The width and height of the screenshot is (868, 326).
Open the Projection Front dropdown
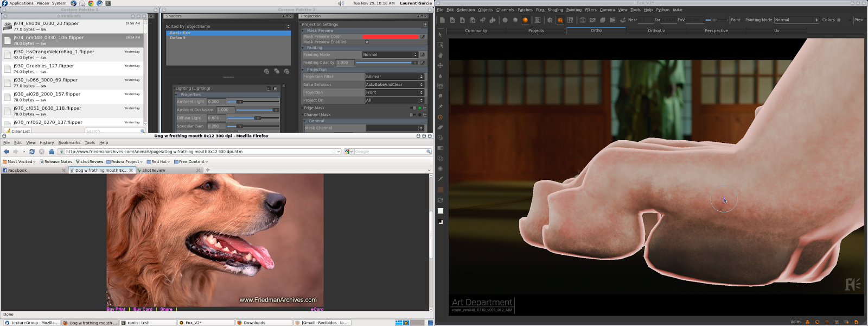pos(394,92)
